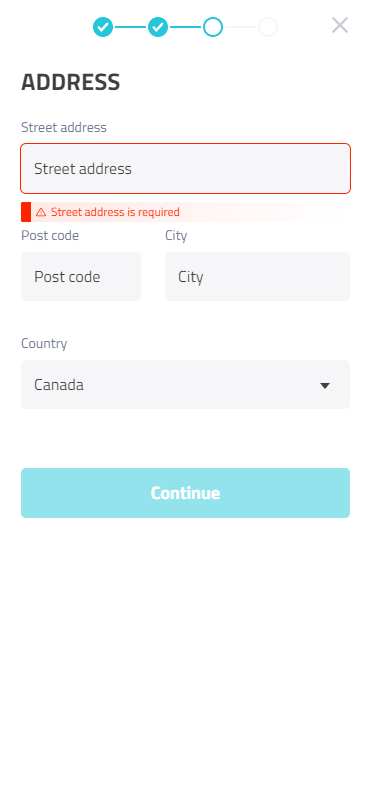Close the address form with X

pos(340,25)
